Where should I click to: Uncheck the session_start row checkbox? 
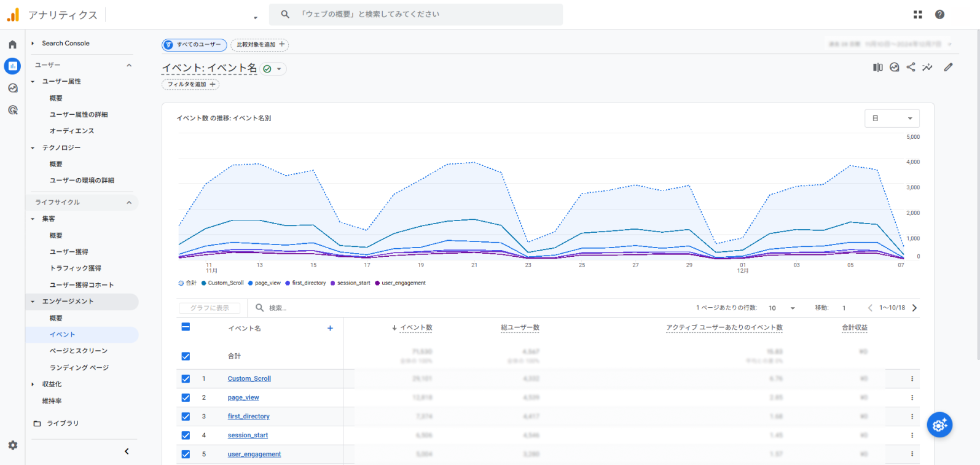tap(186, 436)
